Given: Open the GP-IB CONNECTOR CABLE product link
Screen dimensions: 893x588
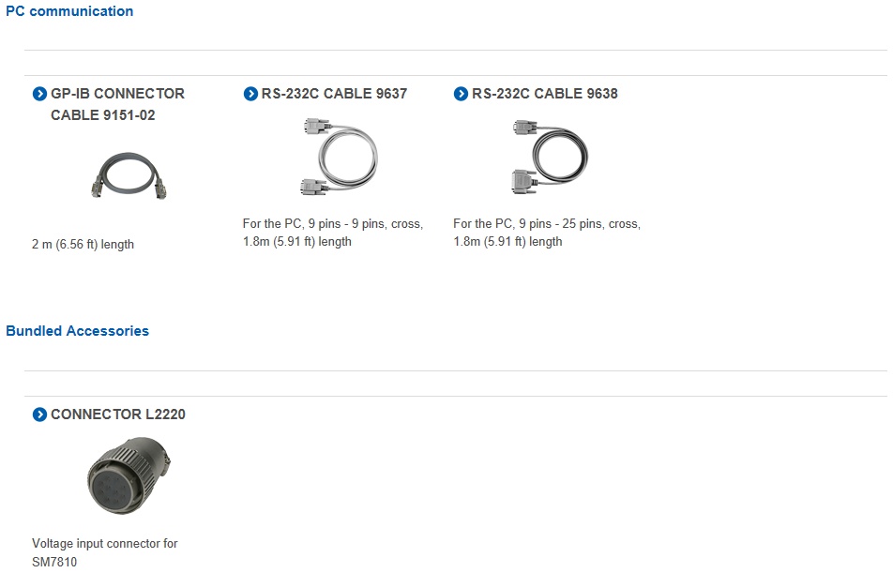Looking at the screenshot, I should 117,94.
